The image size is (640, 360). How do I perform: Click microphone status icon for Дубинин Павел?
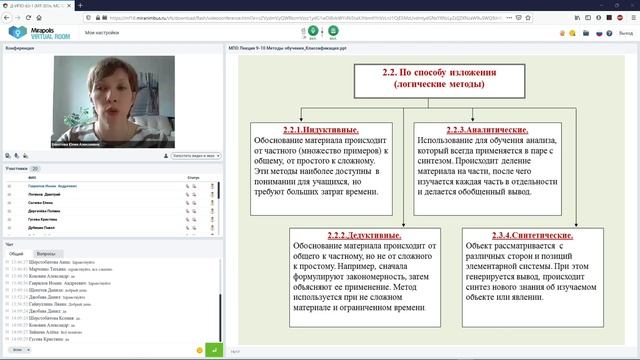[x=187, y=228]
